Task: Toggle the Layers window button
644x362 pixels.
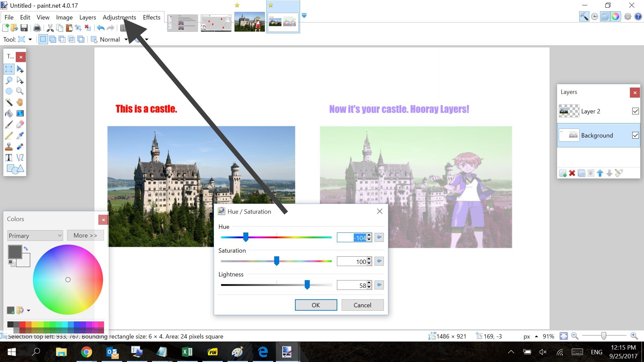Action: click(x=605, y=16)
